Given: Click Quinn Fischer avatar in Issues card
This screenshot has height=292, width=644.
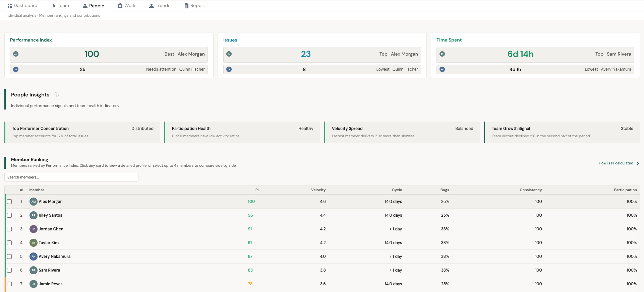Looking at the screenshot, I should click(229, 69).
